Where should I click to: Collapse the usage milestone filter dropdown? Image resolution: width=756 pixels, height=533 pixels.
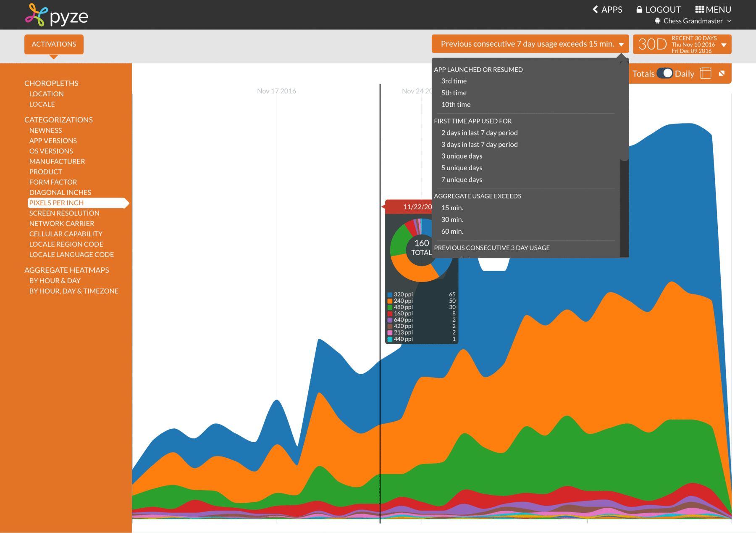(621, 45)
